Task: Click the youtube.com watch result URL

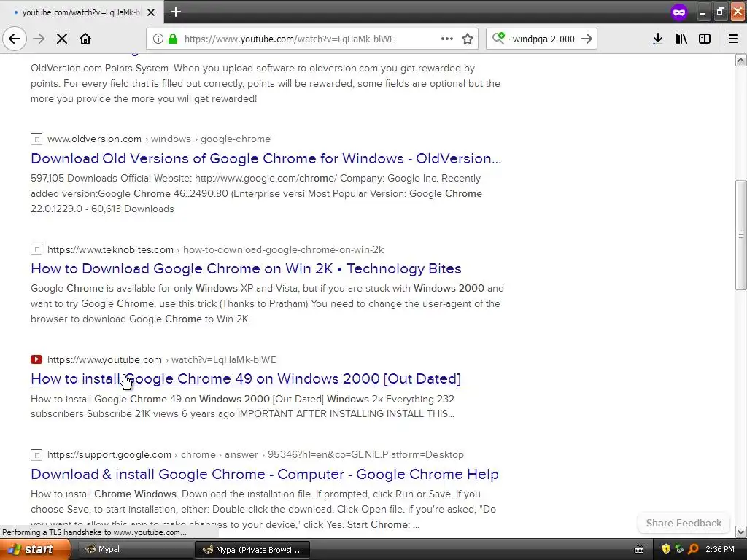Action: pos(161,359)
